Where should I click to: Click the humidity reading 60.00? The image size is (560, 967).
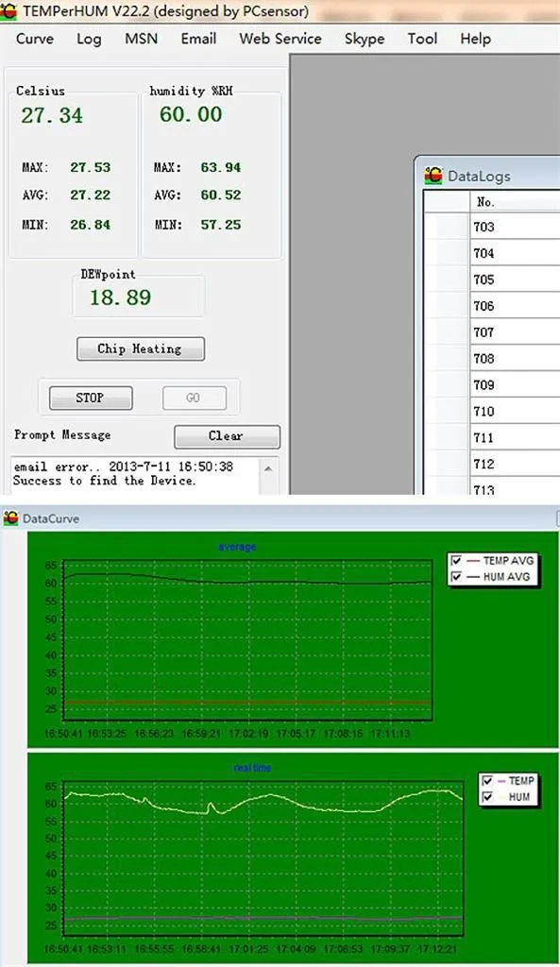[x=191, y=114]
